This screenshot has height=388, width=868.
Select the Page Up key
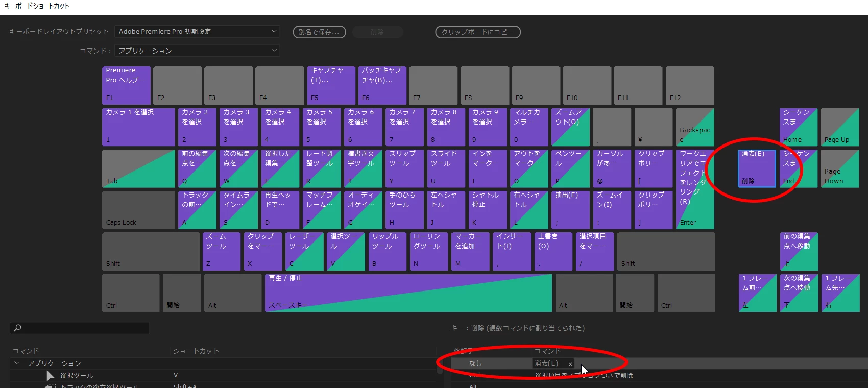(840, 127)
